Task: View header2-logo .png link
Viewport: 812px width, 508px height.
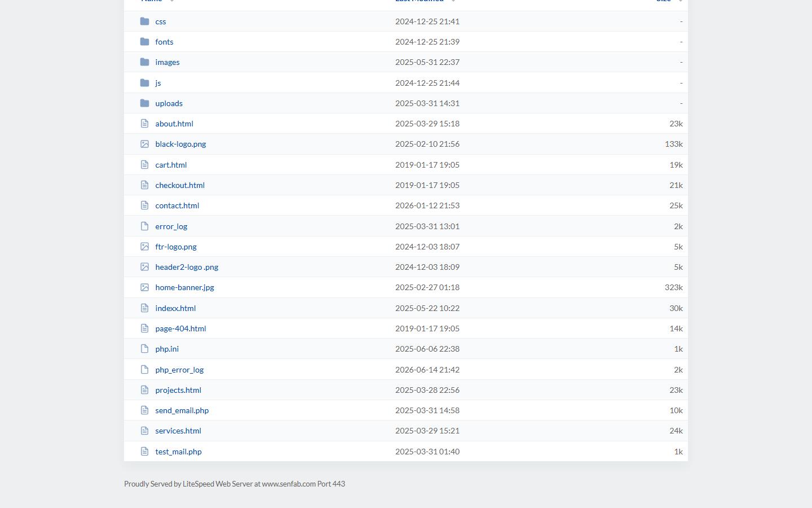Action: click(x=187, y=267)
